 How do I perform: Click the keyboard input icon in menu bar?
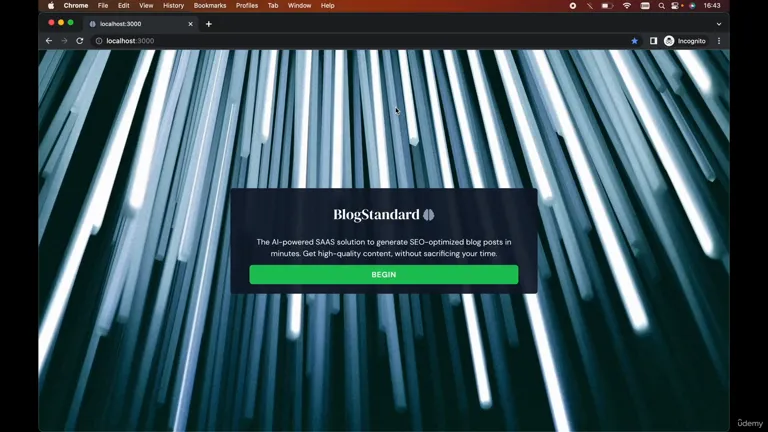(x=645, y=6)
